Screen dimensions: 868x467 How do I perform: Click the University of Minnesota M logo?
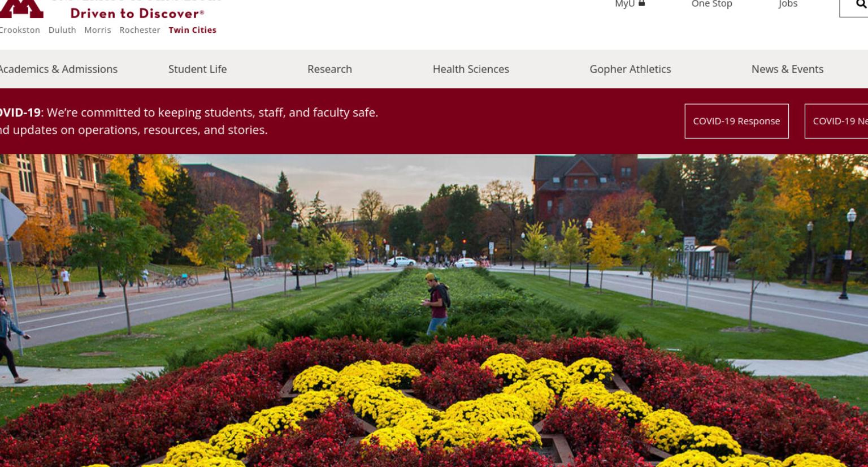point(21,8)
